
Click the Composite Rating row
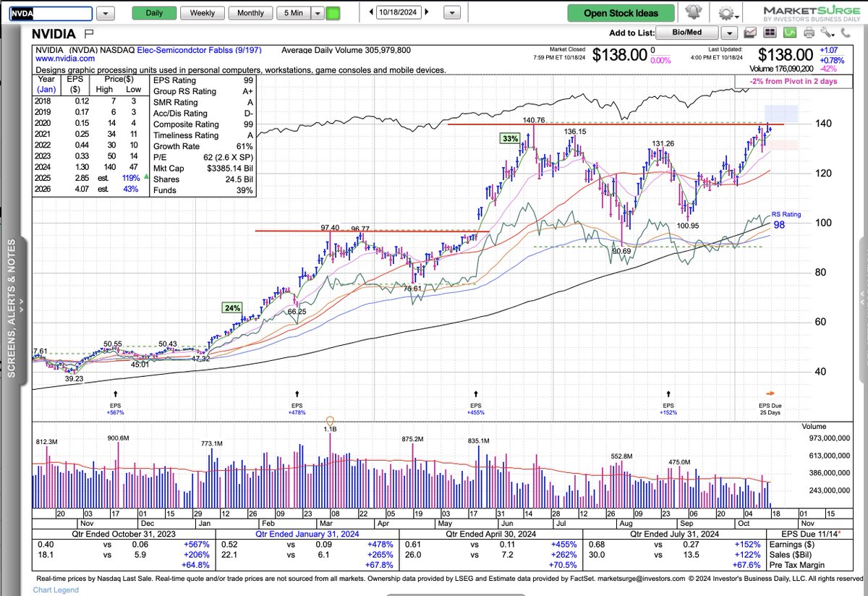203,124
